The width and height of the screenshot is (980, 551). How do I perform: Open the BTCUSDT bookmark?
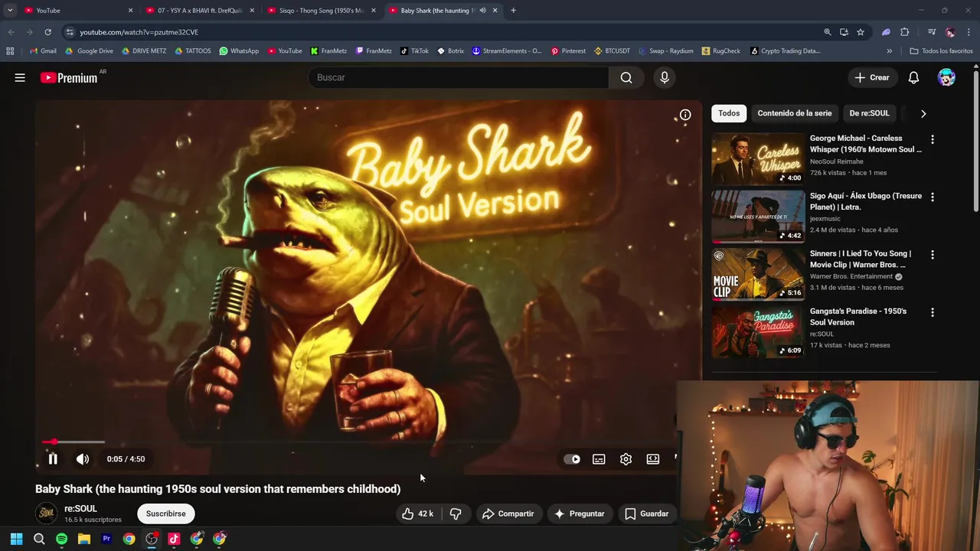612,51
